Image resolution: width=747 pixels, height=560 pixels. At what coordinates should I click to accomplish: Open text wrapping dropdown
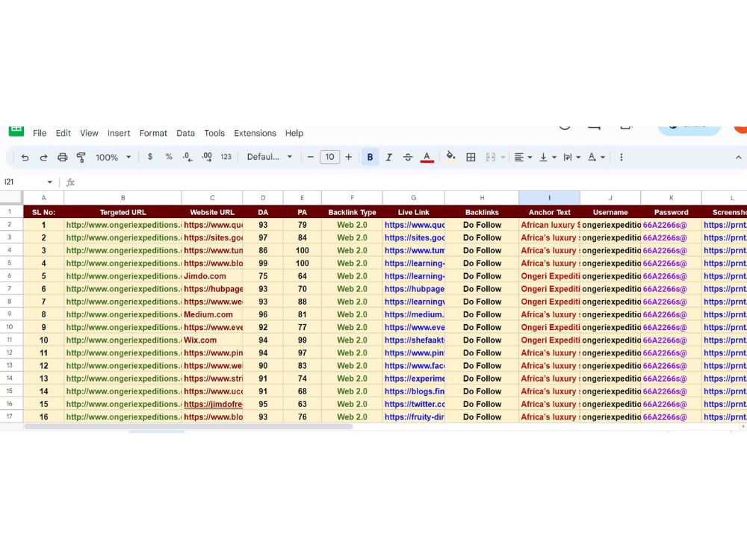click(571, 157)
